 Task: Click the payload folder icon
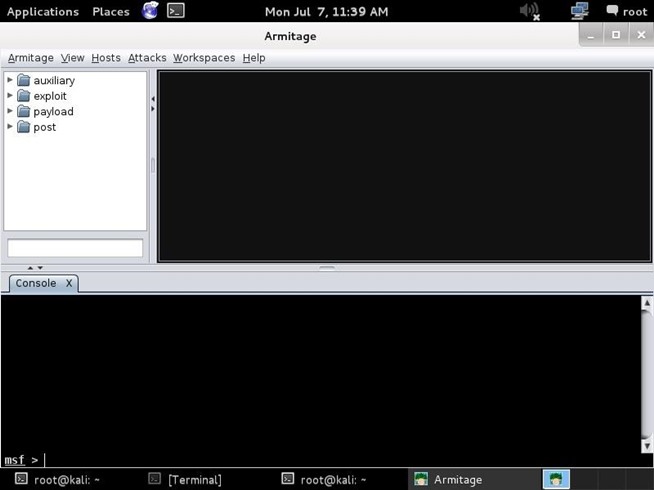[24, 112]
